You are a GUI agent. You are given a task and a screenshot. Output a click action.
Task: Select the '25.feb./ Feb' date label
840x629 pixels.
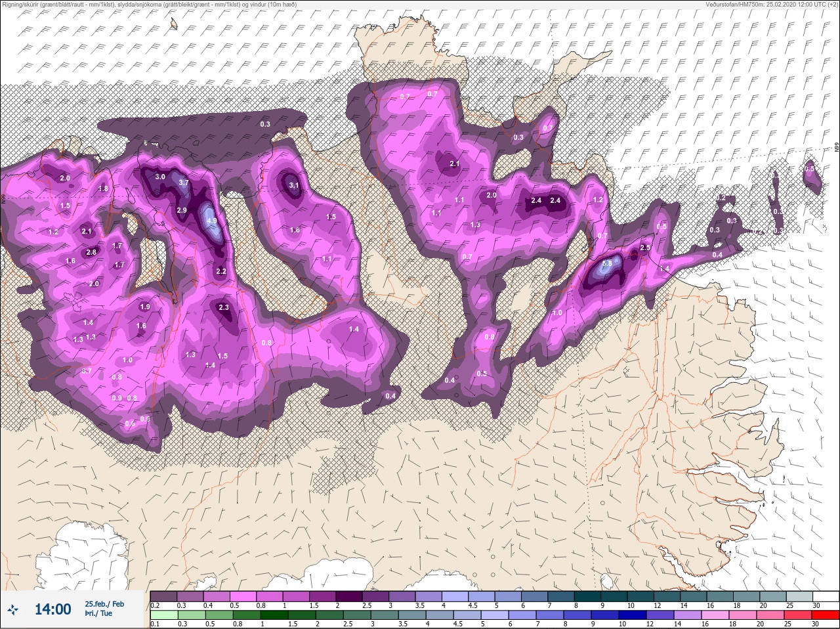(x=104, y=603)
